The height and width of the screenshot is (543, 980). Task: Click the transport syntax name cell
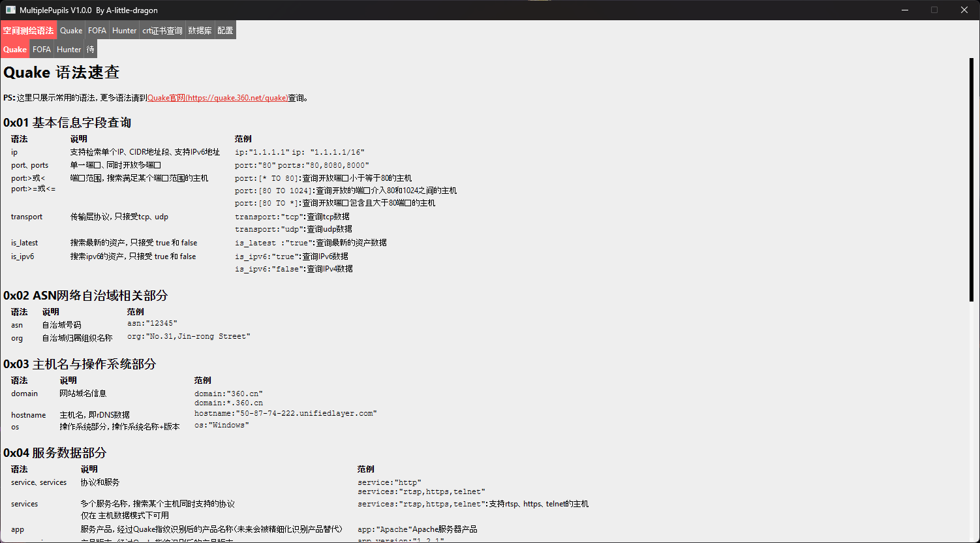(27, 217)
